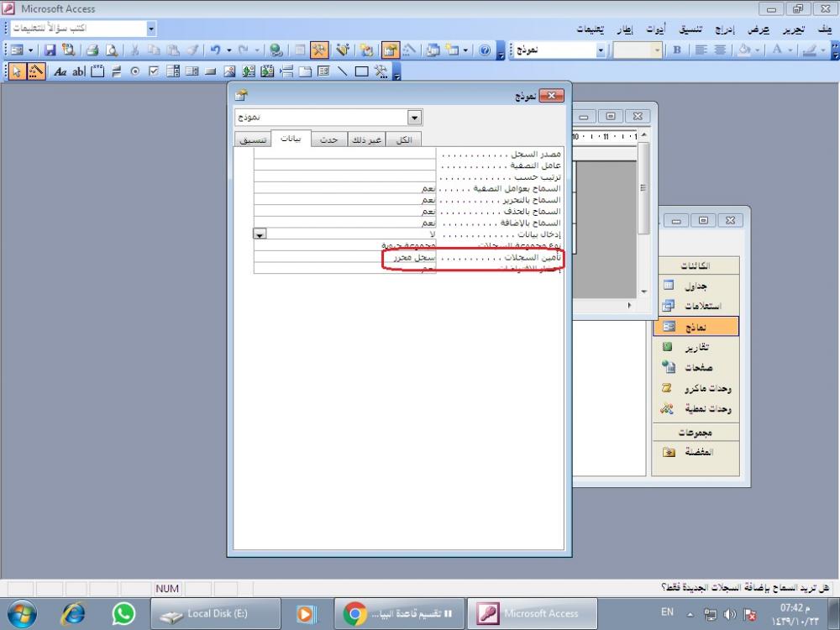Viewport: 840px width, 630px height.
Task: Select the Toggle Button tool
Action: 116,71
